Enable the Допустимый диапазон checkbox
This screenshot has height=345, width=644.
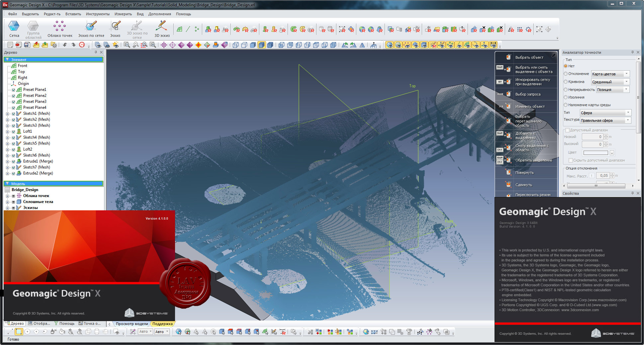pos(567,130)
